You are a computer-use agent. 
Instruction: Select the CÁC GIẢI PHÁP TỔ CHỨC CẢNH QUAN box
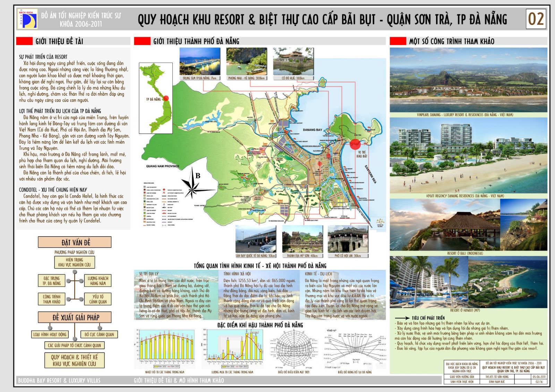75,345
